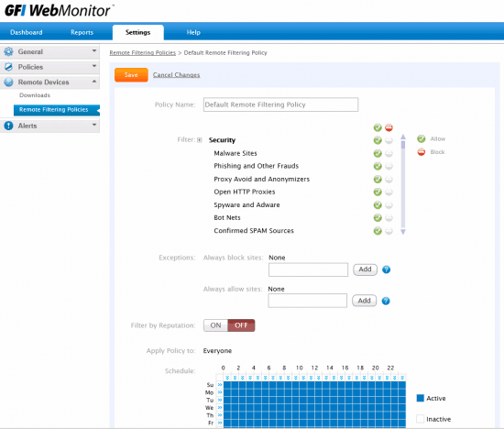Click filter list scroll up arrow

[403, 137]
